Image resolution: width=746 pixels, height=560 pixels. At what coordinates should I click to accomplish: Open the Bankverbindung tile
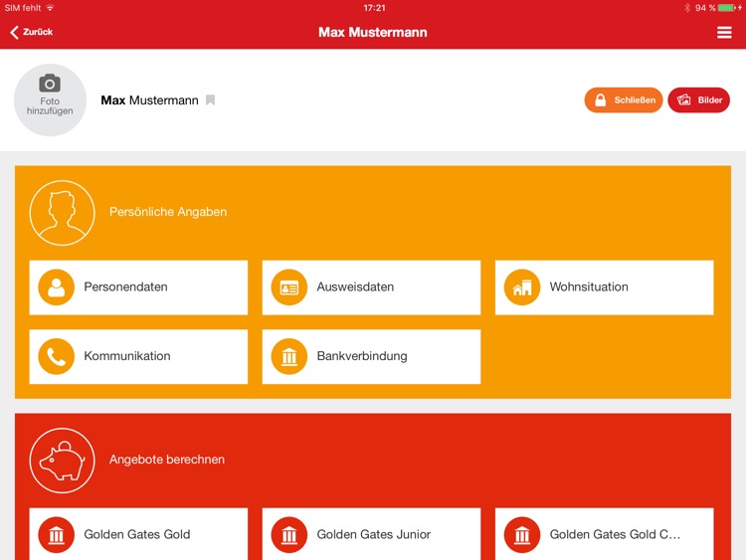371,356
